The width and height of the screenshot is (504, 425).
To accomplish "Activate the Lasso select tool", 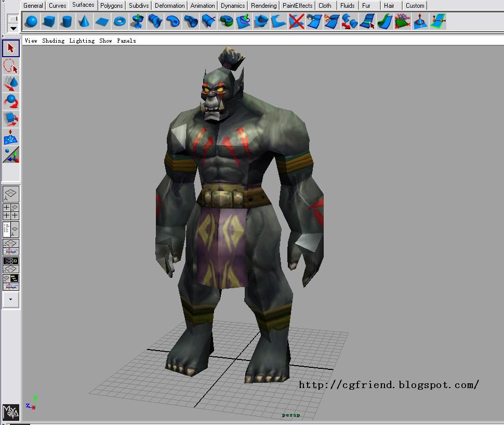I will 11,66.
